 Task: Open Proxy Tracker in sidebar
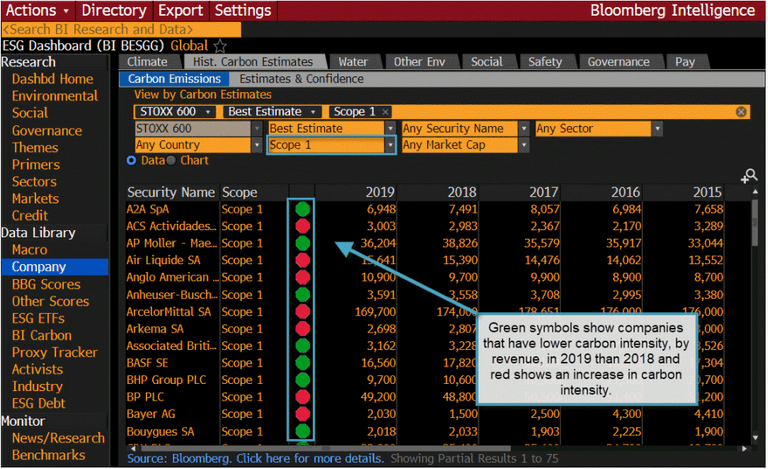pyautogui.click(x=54, y=352)
